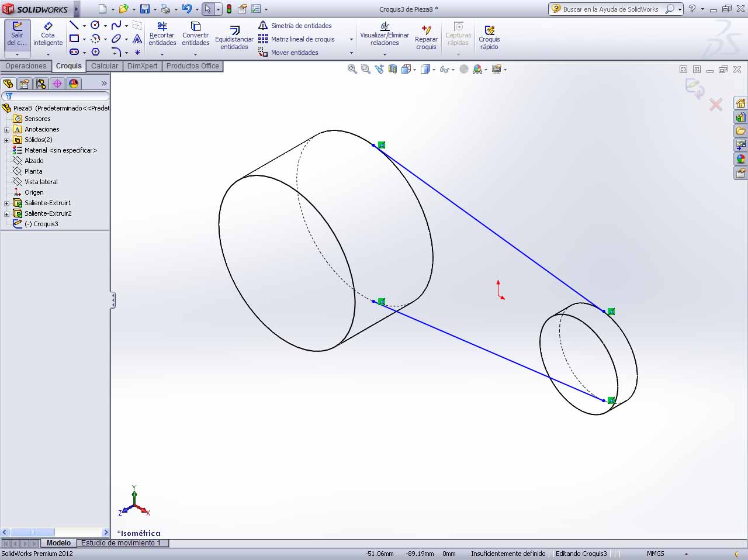Viewport: 748px width, 560px height.
Task: Click Zoom to Area icon
Action: click(365, 69)
